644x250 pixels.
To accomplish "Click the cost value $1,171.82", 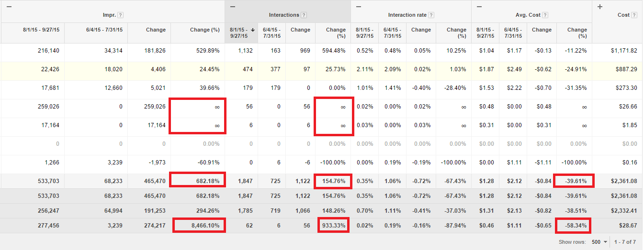I will click(x=623, y=51).
